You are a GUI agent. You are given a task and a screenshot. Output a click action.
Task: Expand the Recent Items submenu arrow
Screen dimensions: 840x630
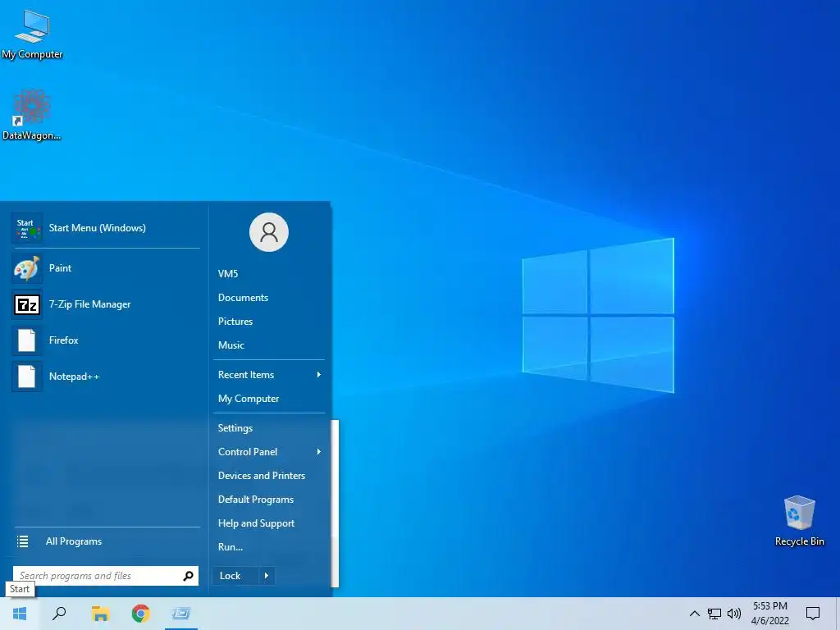(x=319, y=374)
